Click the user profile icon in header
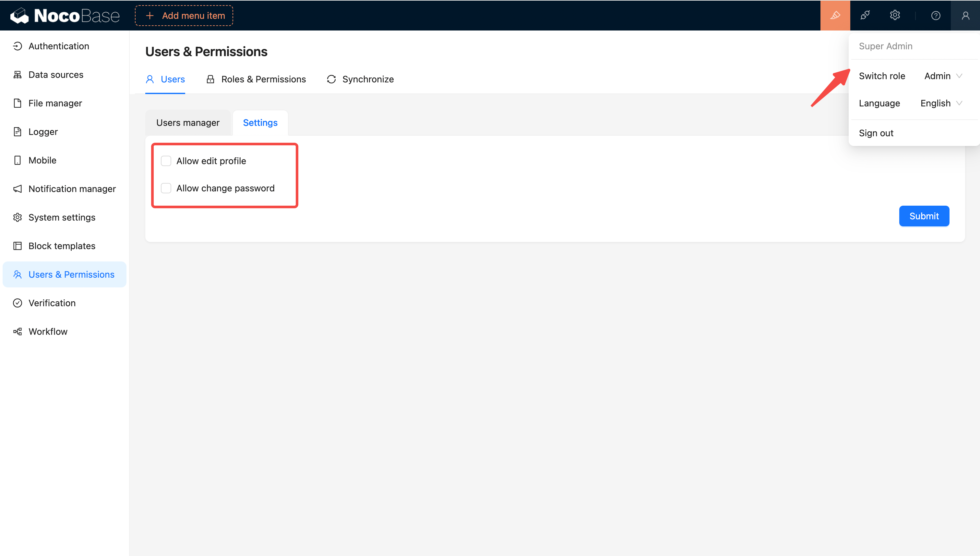The width and height of the screenshot is (980, 556). click(965, 15)
